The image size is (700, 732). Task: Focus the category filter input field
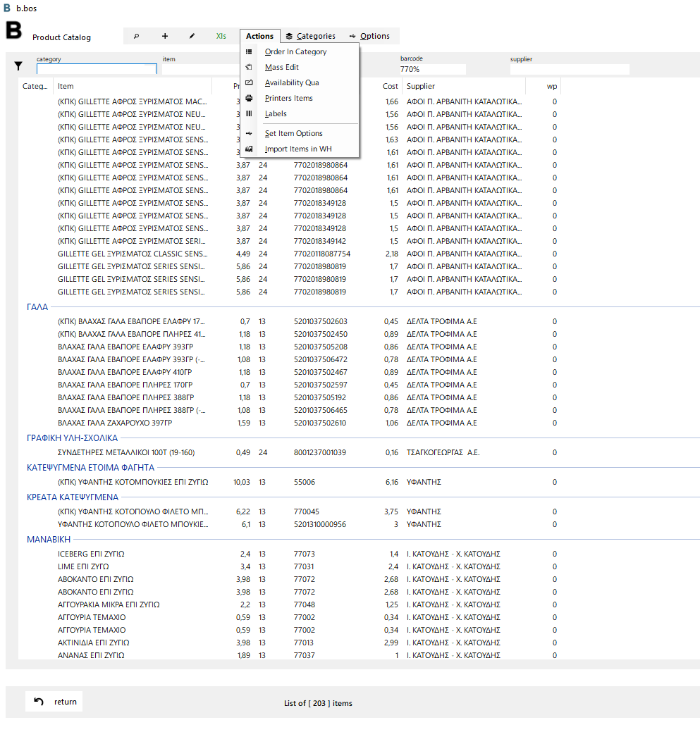97,69
